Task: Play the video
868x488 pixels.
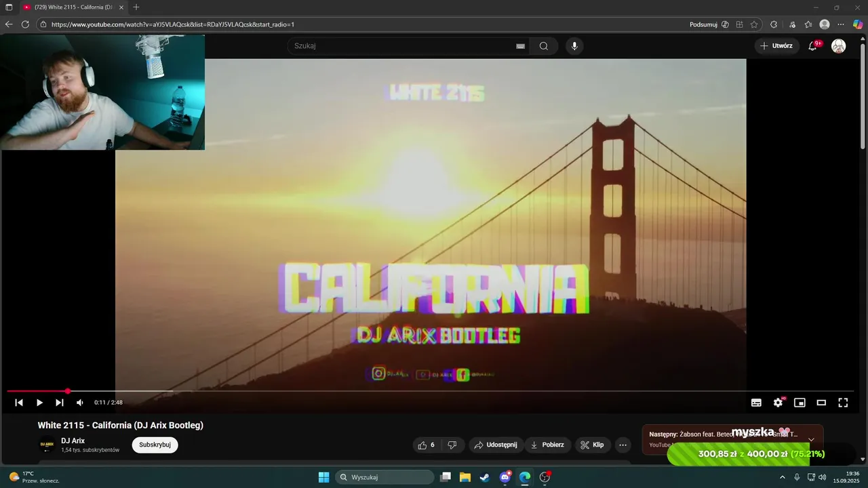Action: coord(39,403)
